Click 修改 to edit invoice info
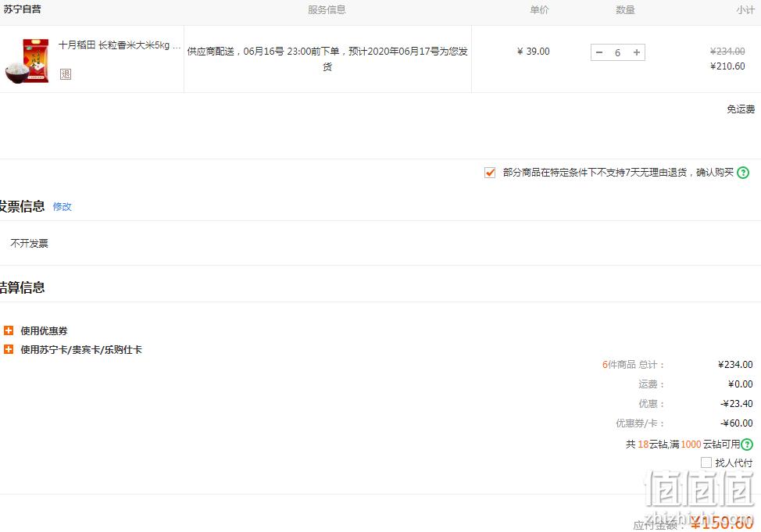 (x=63, y=207)
